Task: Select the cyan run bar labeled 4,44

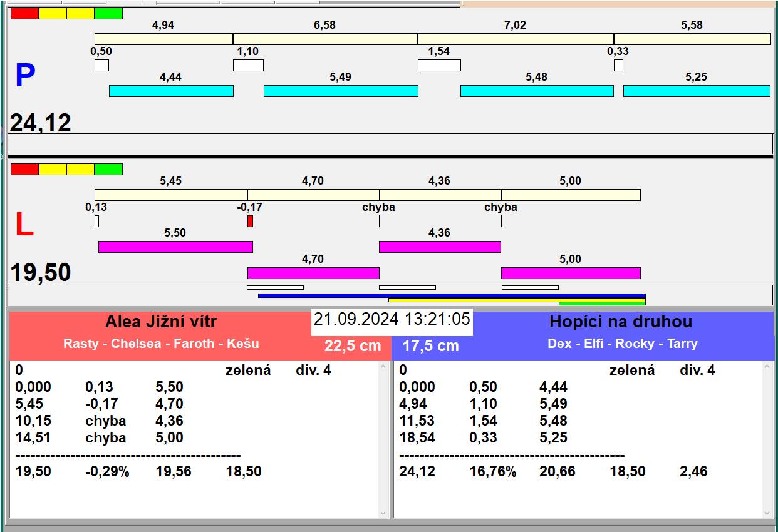Action: pos(171,91)
